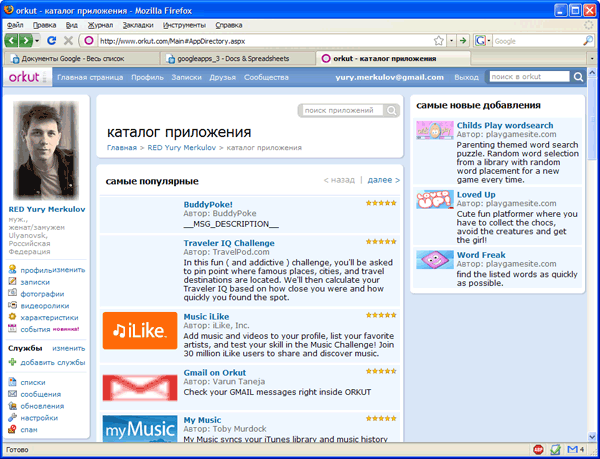600x459 pixels.
Task: Go to Главная страница in orkut nav
Action: click(90, 77)
